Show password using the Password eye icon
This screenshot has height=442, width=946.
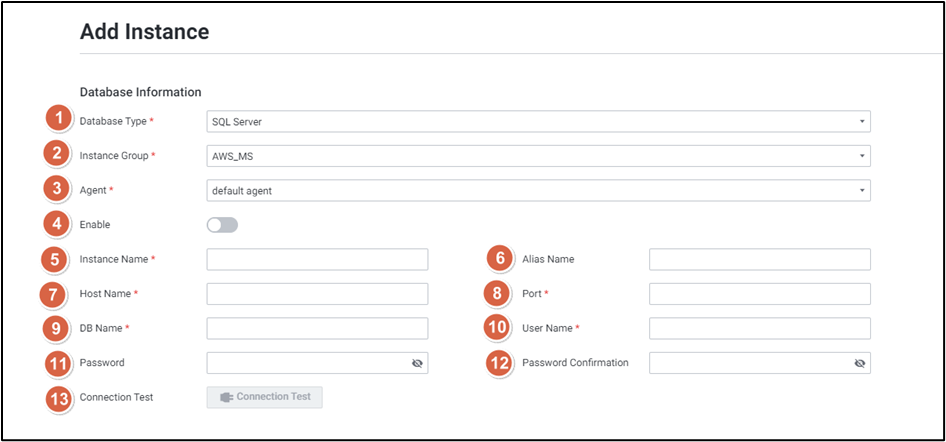tap(417, 364)
